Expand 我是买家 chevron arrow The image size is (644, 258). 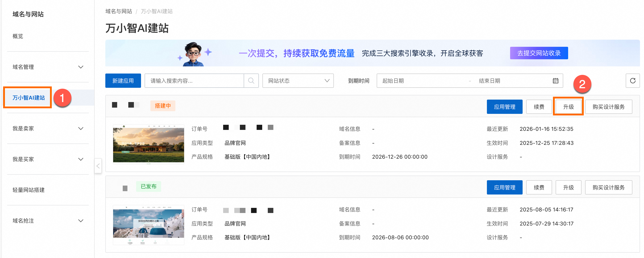[81, 159]
